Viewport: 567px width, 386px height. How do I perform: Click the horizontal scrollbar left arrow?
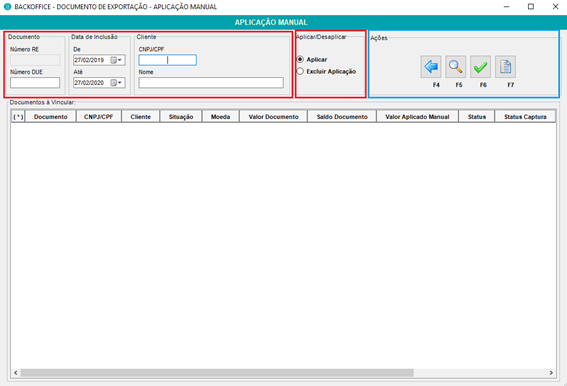[x=16, y=373]
